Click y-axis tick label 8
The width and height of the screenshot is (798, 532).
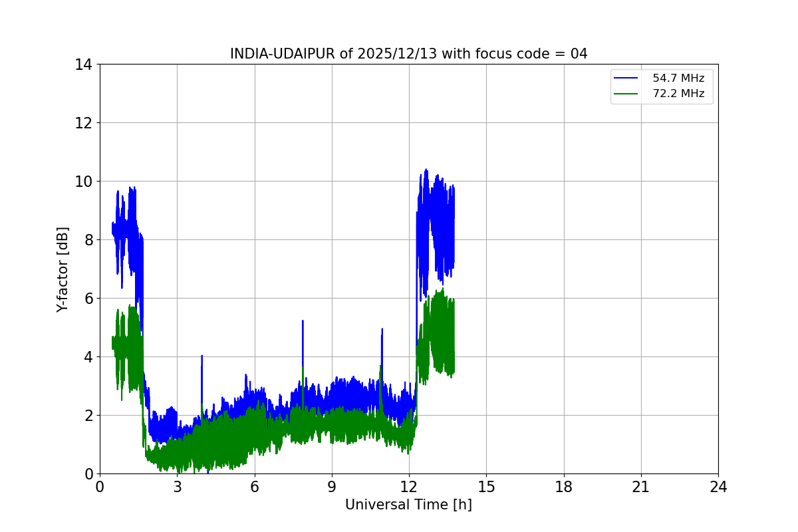[x=87, y=240]
